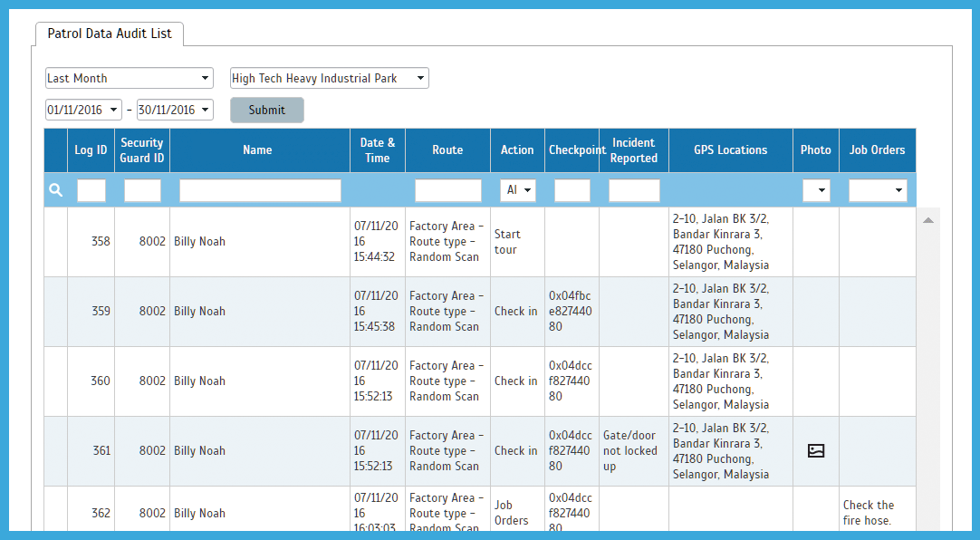This screenshot has width=980, height=540.
Task: Focus the Route filter field
Action: [x=448, y=190]
